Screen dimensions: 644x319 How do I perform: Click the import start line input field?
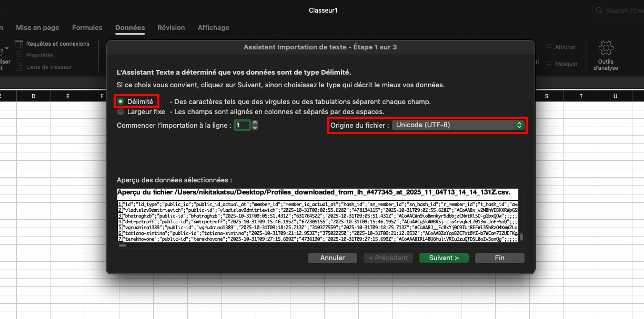tap(241, 125)
